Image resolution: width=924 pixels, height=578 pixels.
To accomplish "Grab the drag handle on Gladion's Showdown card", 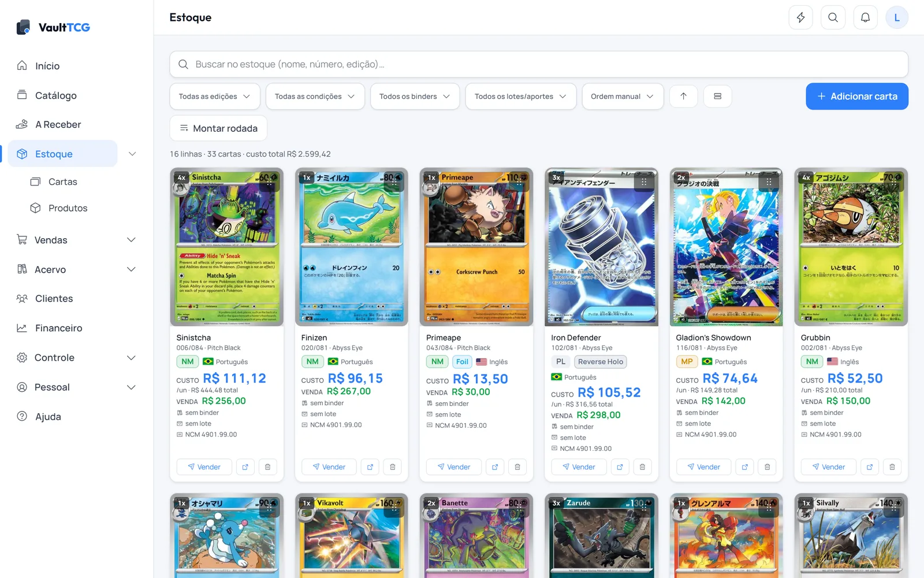I will (769, 182).
